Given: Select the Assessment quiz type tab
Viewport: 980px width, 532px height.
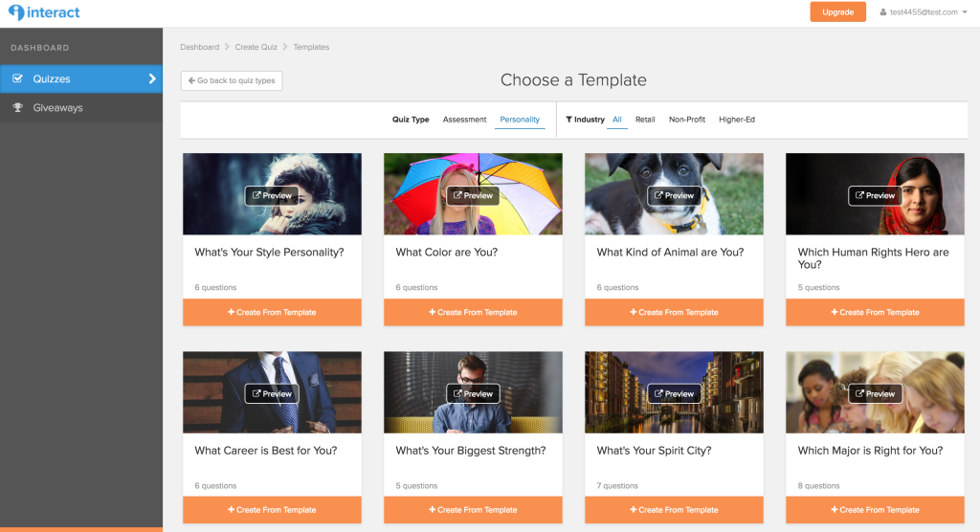Looking at the screenshot, I should (464, 120).
